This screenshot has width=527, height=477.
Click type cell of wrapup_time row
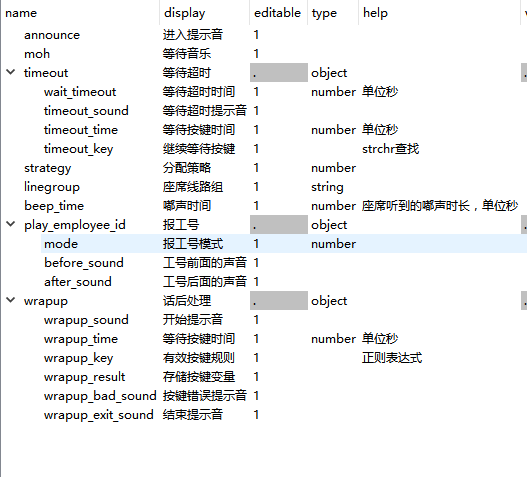(333, 339)
